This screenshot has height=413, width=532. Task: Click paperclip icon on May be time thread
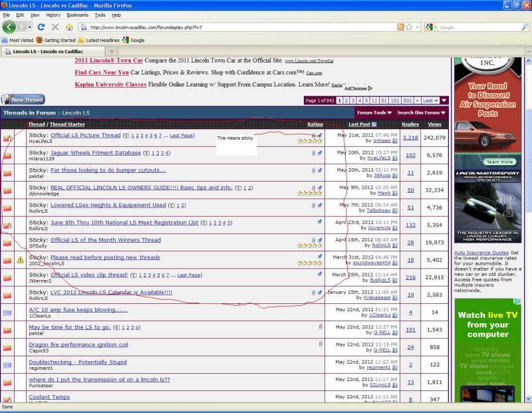tap(321, 327)
